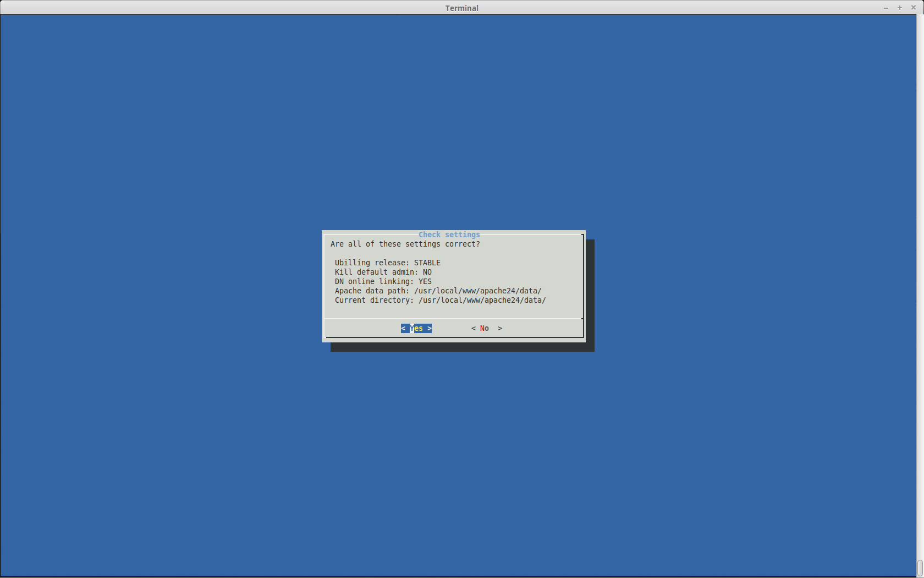Click the 'Check settings' dialog title
The width and height of the screenshot is (924, 578).
pyautogui.click(x=449, y=235)
